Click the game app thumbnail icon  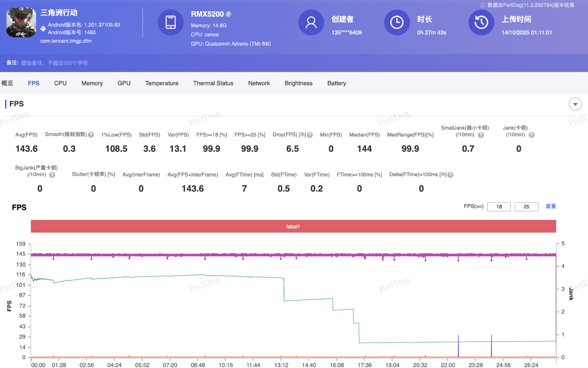coord(21,22)
